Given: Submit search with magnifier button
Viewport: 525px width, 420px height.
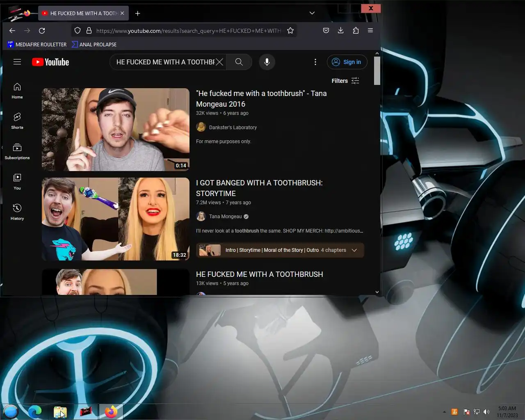Looking at the screenshot, I should coord(239,62).
